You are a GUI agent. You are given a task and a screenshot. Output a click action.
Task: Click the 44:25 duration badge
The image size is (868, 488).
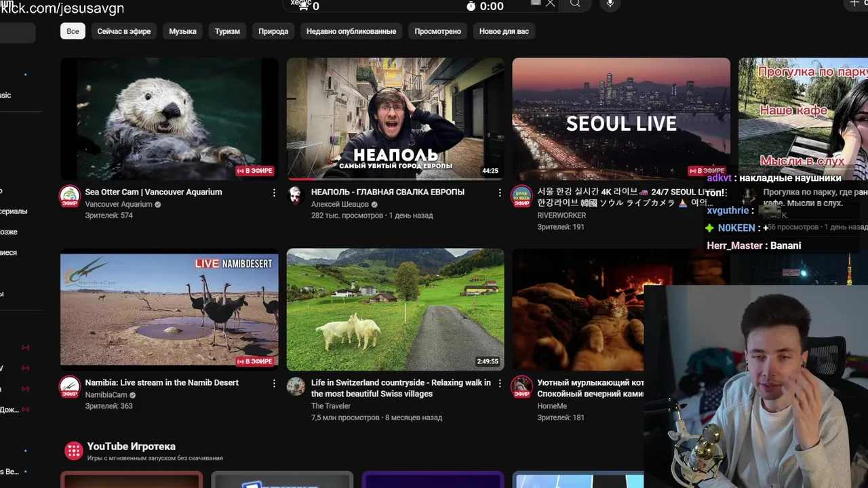(x=490, y=171)
